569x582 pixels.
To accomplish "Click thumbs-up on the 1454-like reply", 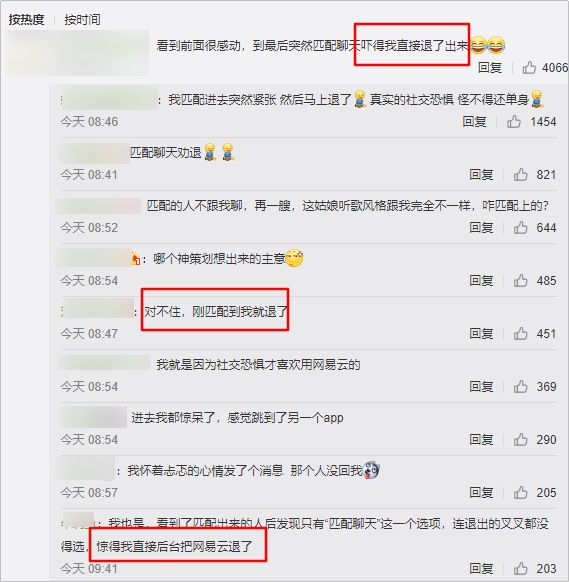I will pos(514,121).
